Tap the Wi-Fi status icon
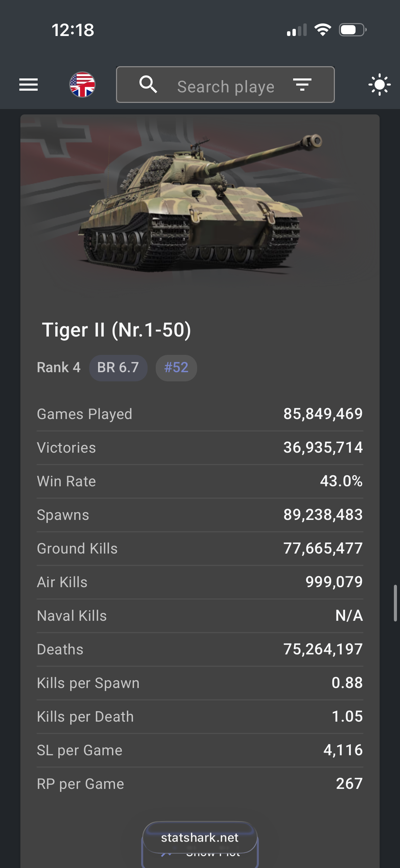The width and height of the screenshot is (400, 868). tap(323, 30)
